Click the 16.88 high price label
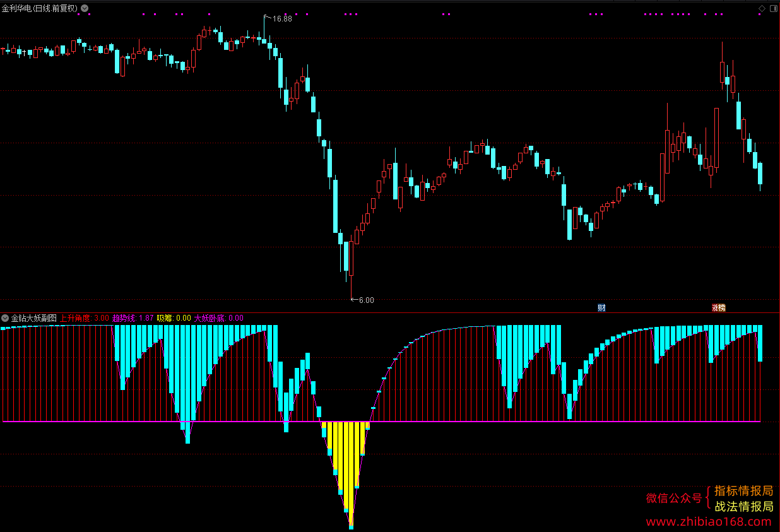This screenshot has width=780, height=532. (x=282, y=19)
